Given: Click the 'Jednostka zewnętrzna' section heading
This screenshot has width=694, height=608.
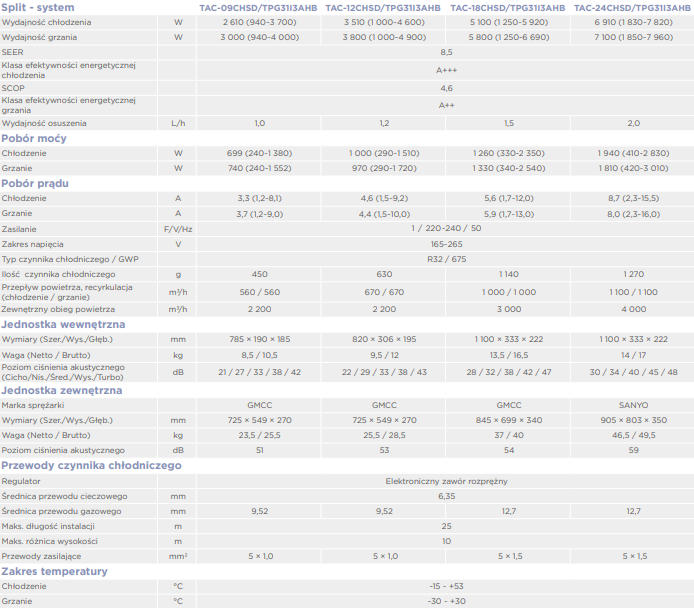Looking at the screenshot, I should [x=62, y=390].
